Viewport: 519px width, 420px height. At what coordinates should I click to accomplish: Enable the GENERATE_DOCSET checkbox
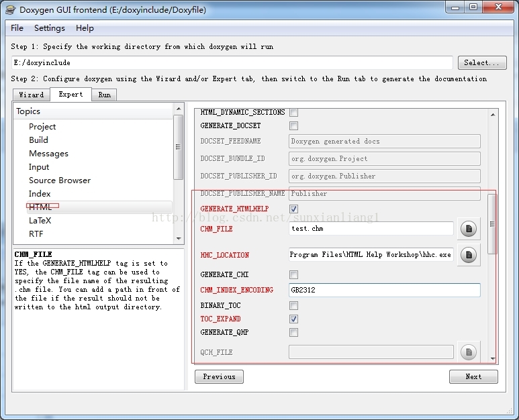click(293, 125)
